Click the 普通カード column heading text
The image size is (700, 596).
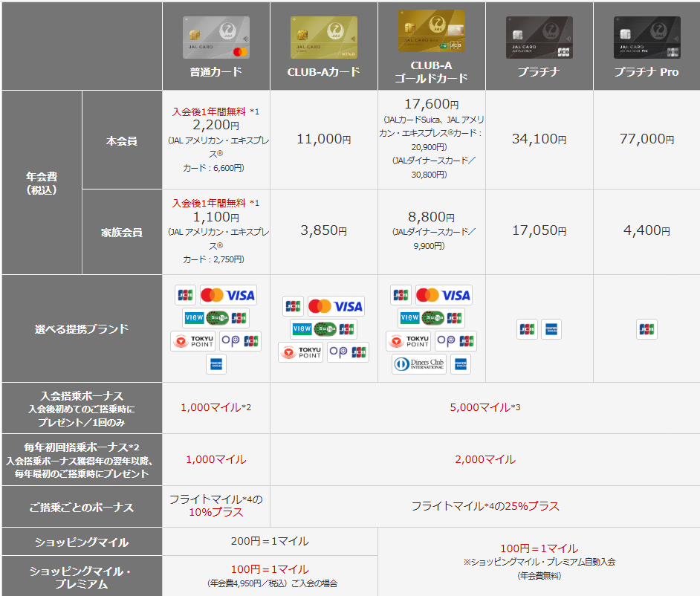pos(216,72)
